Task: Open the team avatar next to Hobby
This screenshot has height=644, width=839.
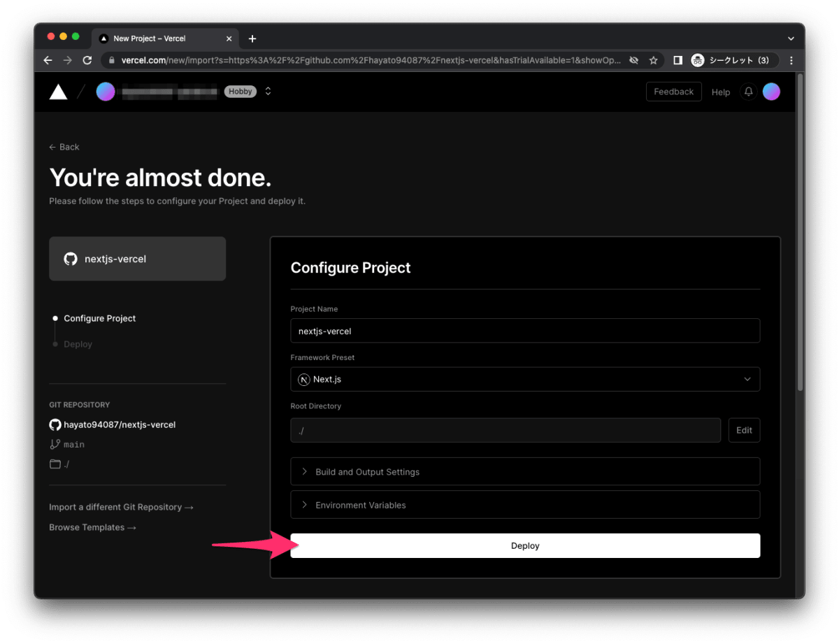Action: tap(106, 92)
